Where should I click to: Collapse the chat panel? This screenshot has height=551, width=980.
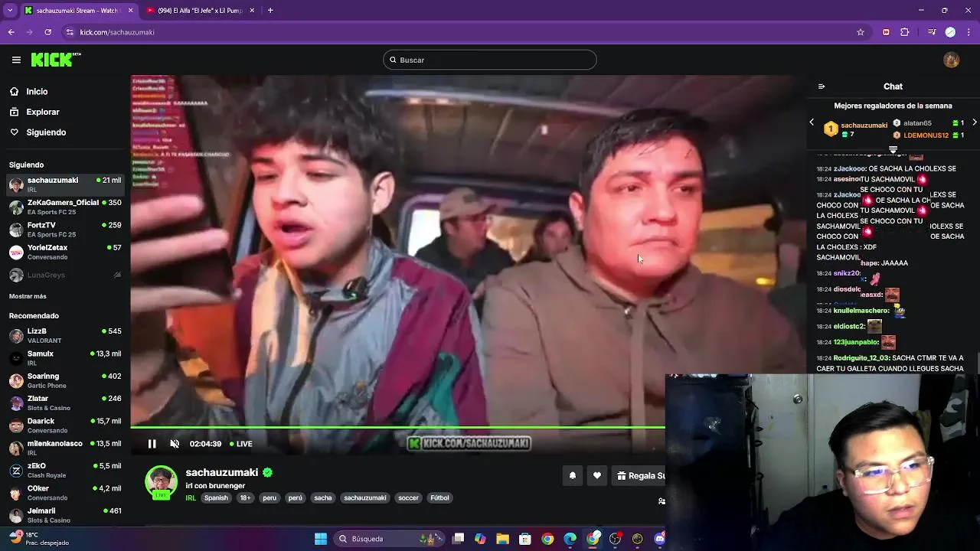(822, 86)
